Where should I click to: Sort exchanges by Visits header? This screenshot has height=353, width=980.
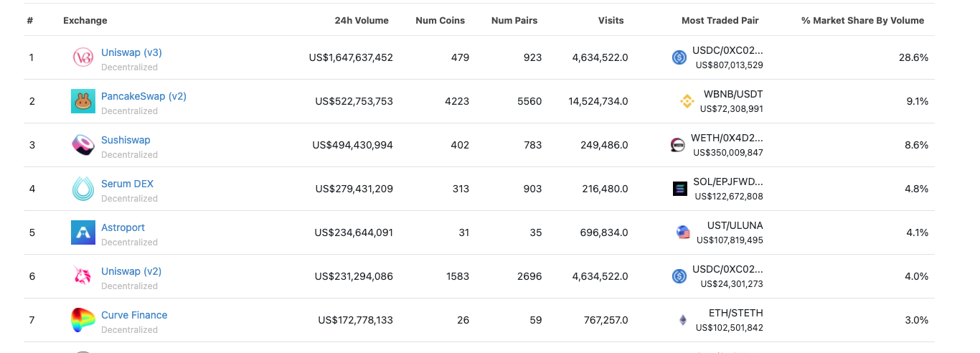(611, 20)
